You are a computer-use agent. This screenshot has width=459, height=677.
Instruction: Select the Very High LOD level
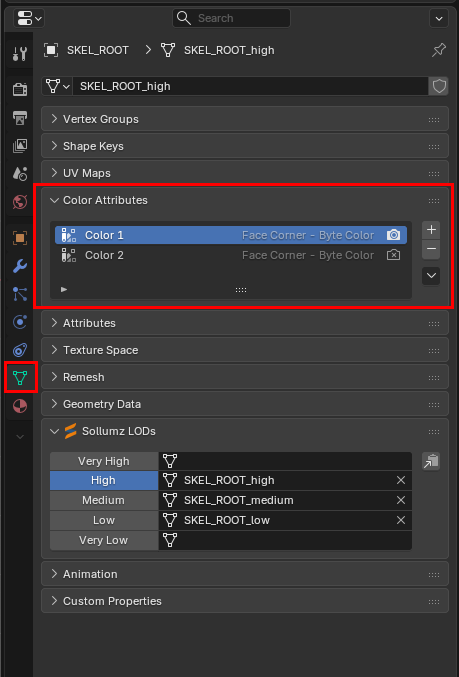coord(104,461)
